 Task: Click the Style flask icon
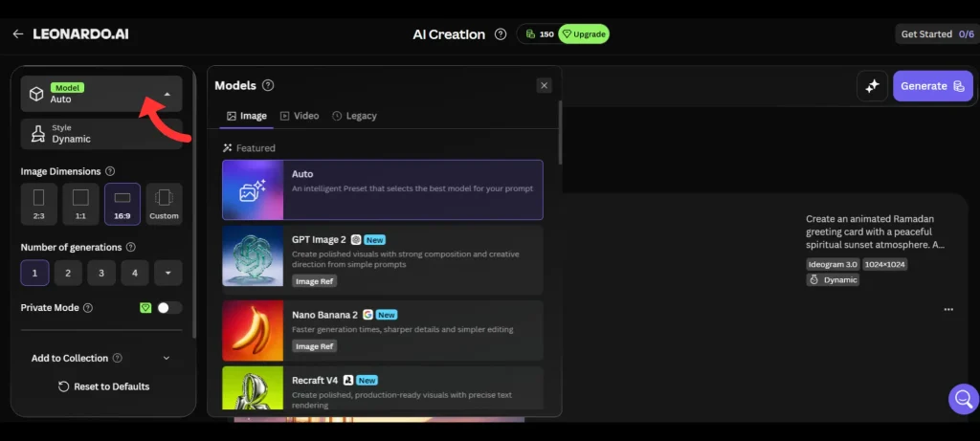coord(38,134)
